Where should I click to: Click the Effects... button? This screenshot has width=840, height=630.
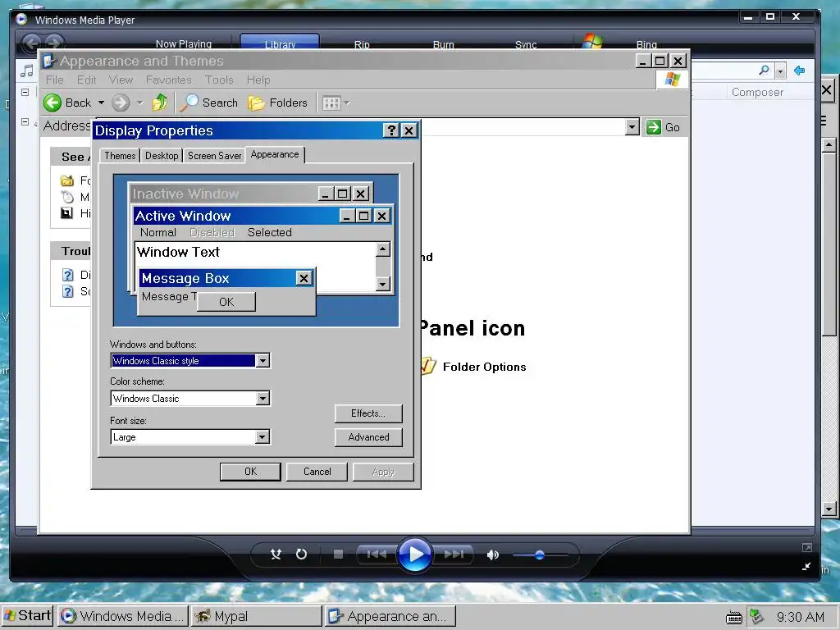[x=368, y=413]
